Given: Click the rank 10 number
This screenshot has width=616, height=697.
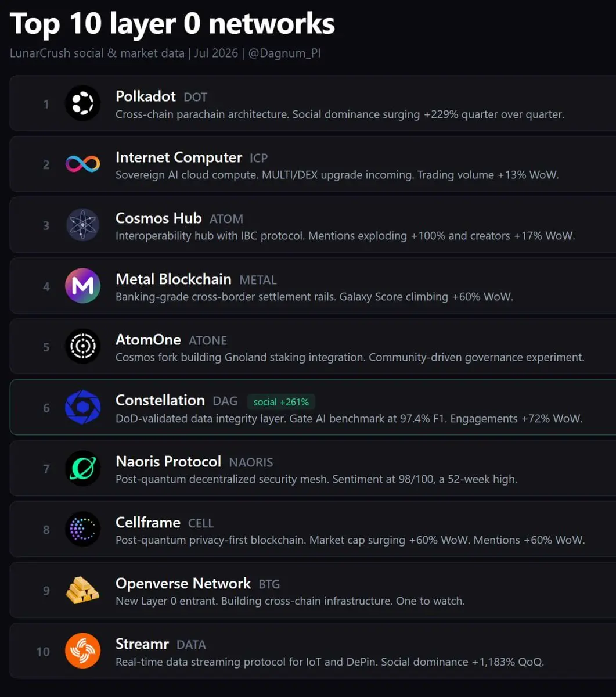Looking at the screenshot, I should (x=43, y=652).
